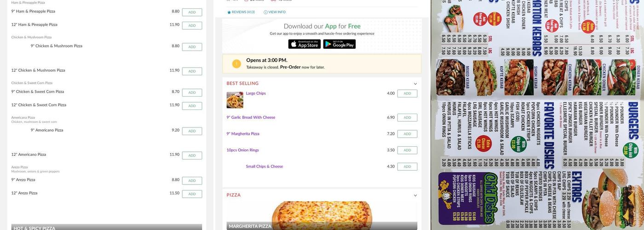The image size is (644, 230).
Task: Collapse the Pizza section chevron
Action: (x=415, y=195)
